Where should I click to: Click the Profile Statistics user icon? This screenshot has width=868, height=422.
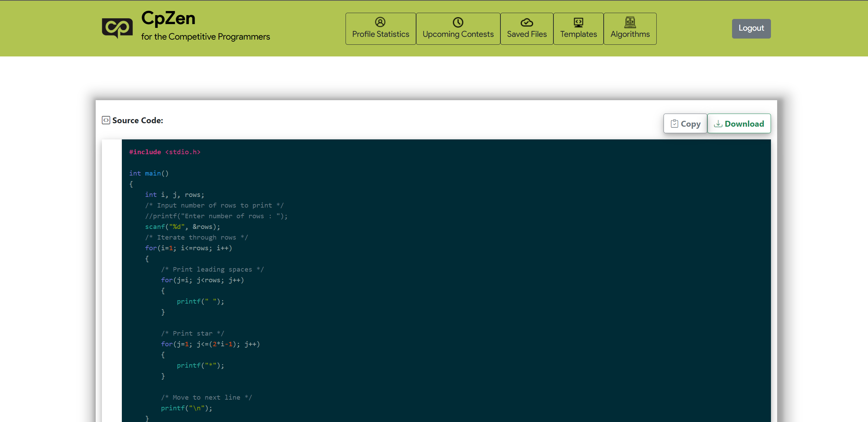click(x=380, y=22)
